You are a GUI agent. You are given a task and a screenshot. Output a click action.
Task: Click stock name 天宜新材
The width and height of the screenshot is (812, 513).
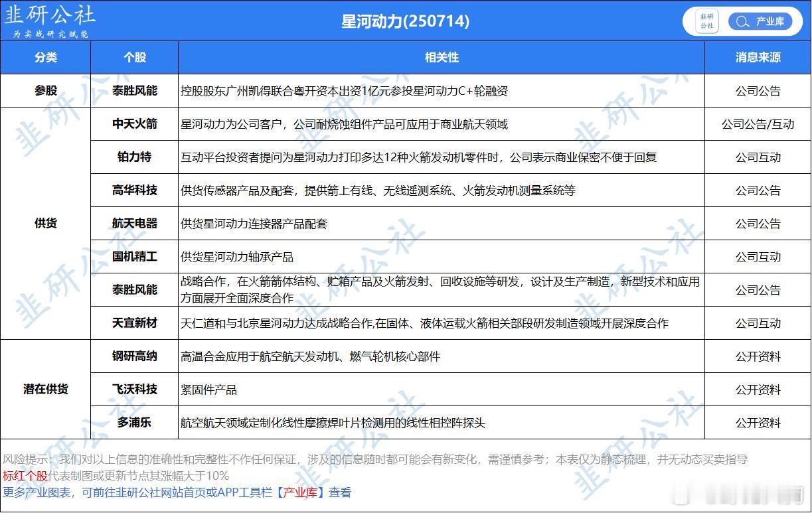point(135,323)
